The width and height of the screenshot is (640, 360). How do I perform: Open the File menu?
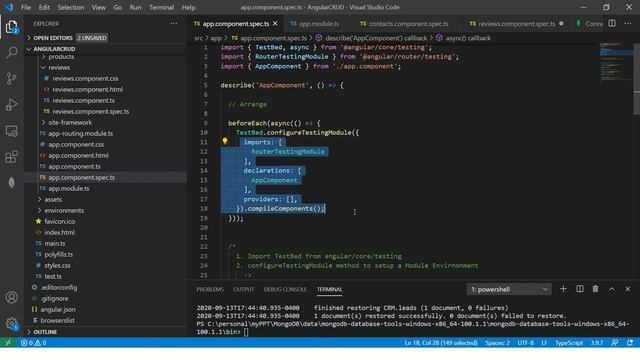[26, 7]
